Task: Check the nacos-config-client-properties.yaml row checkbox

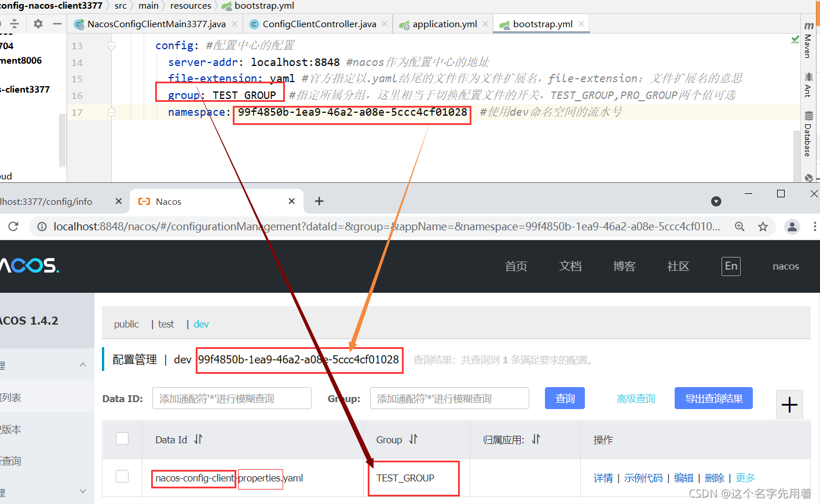Action: [x=122, y=476]
